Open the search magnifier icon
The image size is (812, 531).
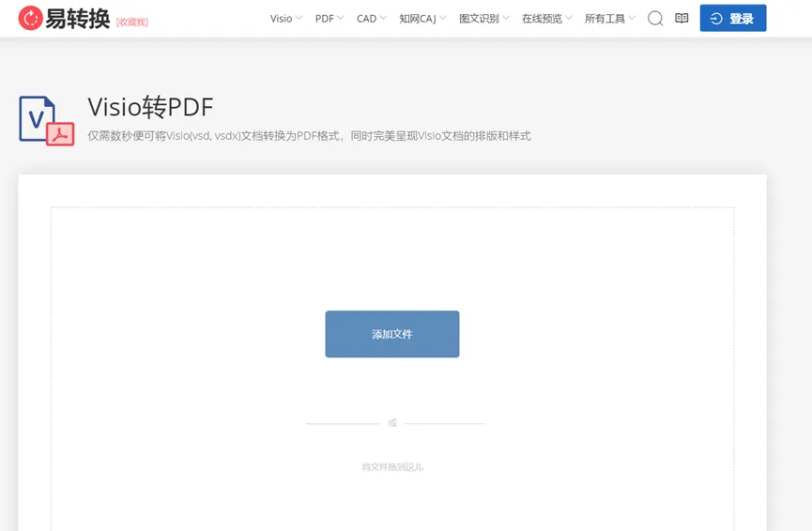(x=655, y=19)
